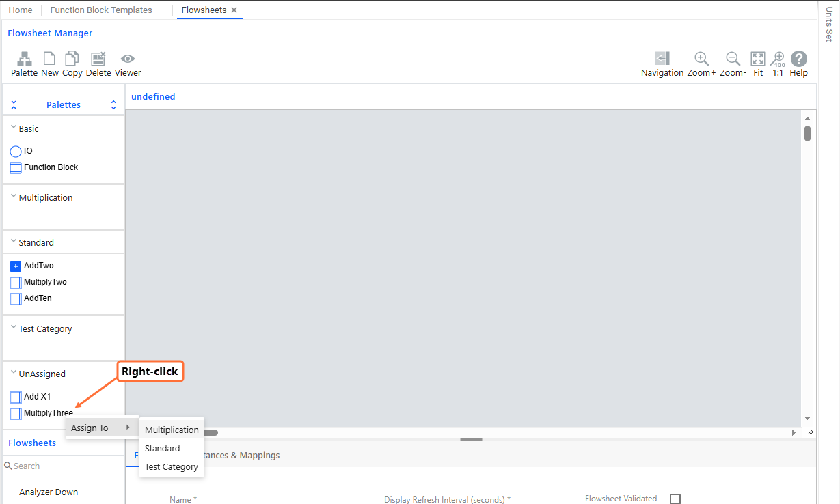Collapse the Multiplication palette section
840x504 pixels.
pyautogui.click(x=14, y=197)
